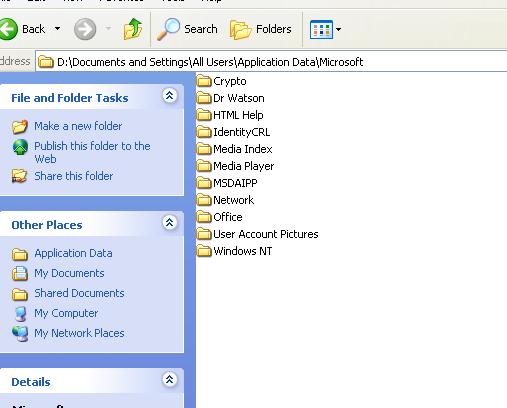507x408 pixels.
Task: Select the Office folder icon
Action: [204, 217]
